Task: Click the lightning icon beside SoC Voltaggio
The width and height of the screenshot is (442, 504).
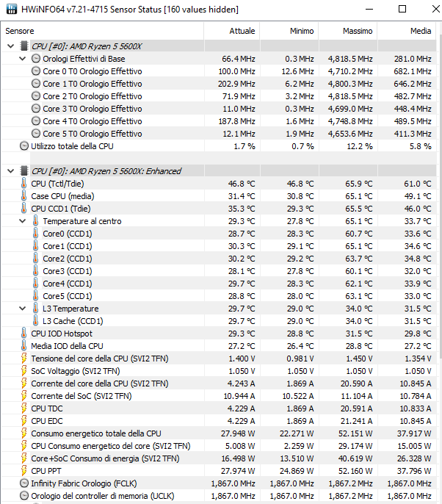Action: coord(23,370)
